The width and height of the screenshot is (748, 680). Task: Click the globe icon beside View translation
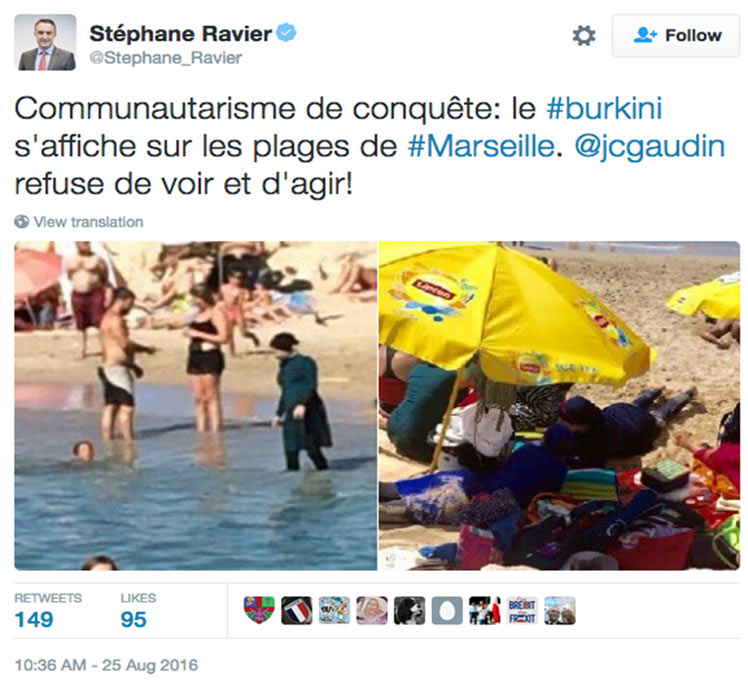click(21, 222)
